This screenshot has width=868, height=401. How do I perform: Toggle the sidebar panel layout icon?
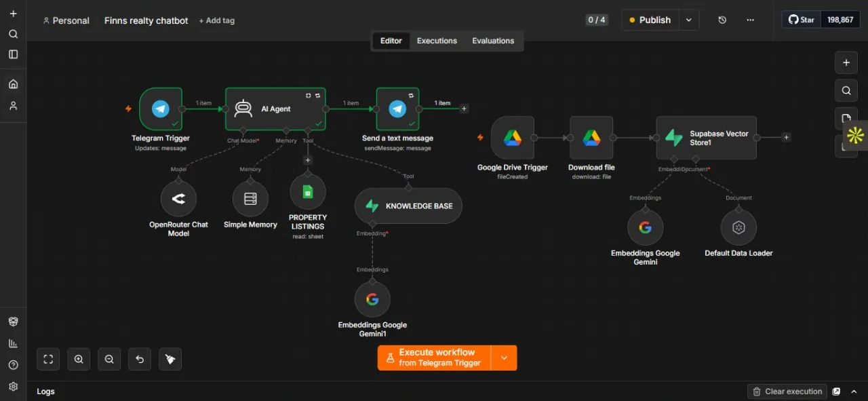(13, 54)
